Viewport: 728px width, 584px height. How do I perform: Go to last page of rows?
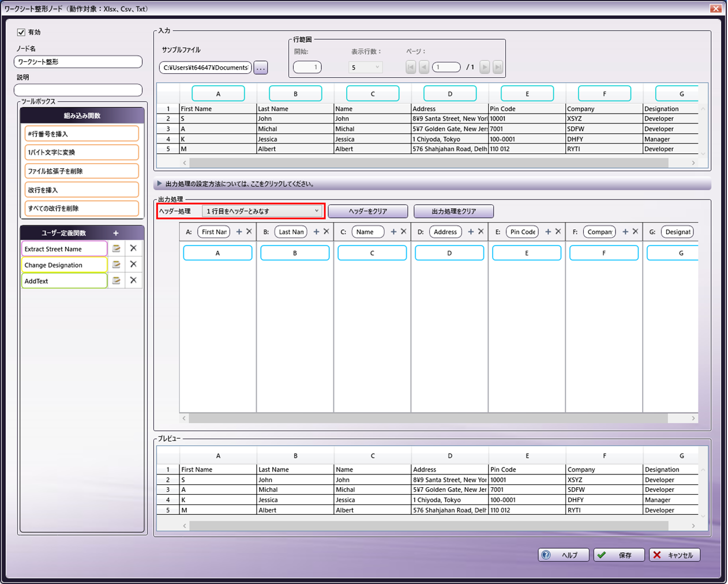(x=498, y=67)
